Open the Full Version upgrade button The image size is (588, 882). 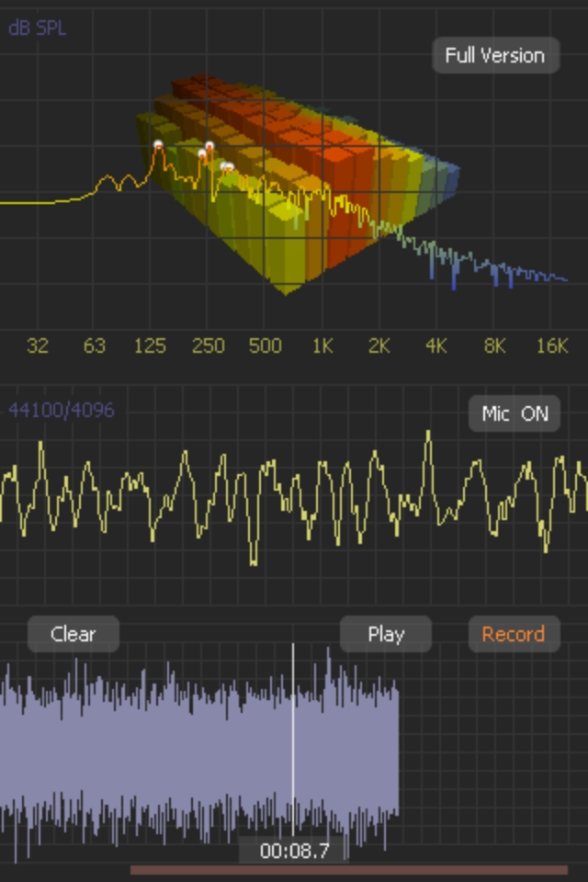coord(496,55)
